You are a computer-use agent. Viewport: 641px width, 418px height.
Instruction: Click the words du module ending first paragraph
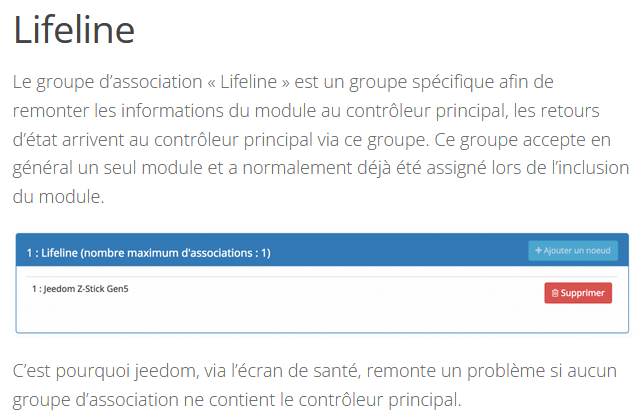click(x=58, y=197)
